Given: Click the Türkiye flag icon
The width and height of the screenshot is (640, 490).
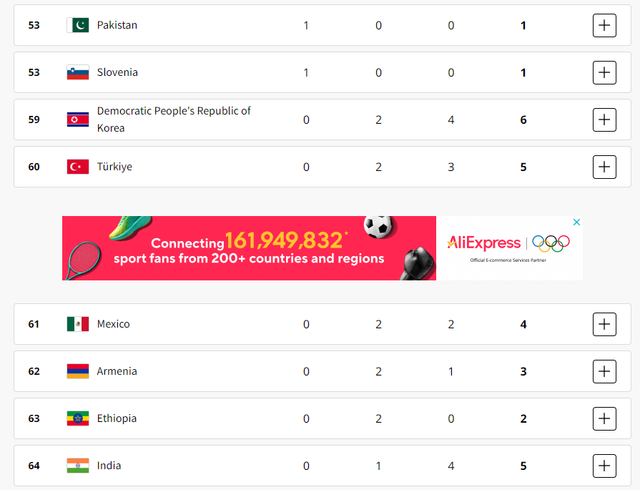Looking at the screenshot, I should (78, 166).
